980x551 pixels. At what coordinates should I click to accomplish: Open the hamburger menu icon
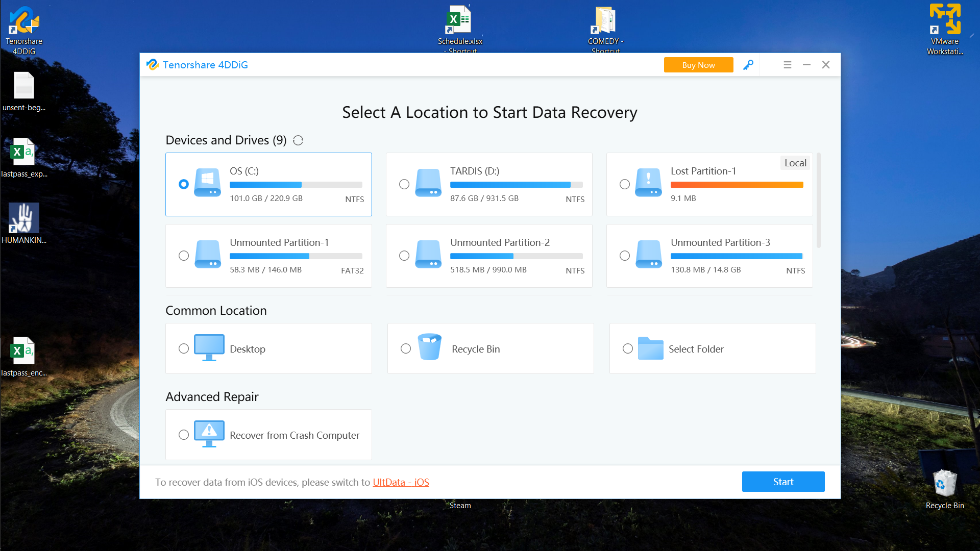point(787,65)
